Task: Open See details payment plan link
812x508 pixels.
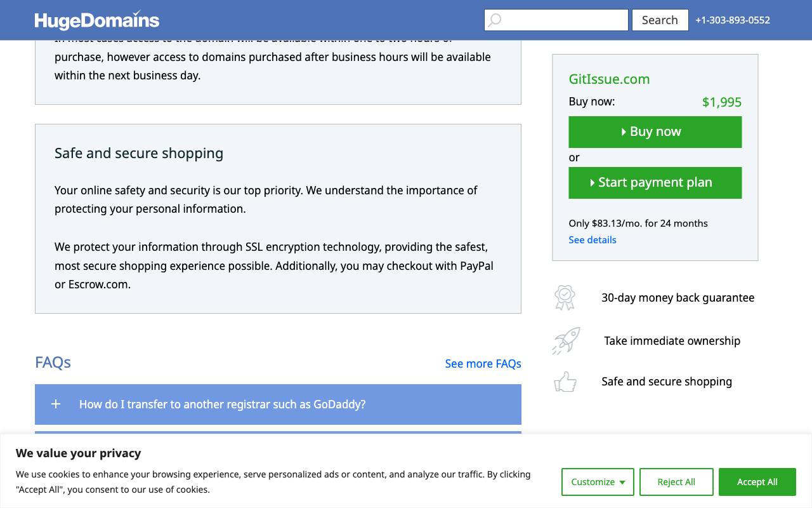Action: tap(593, 240)
